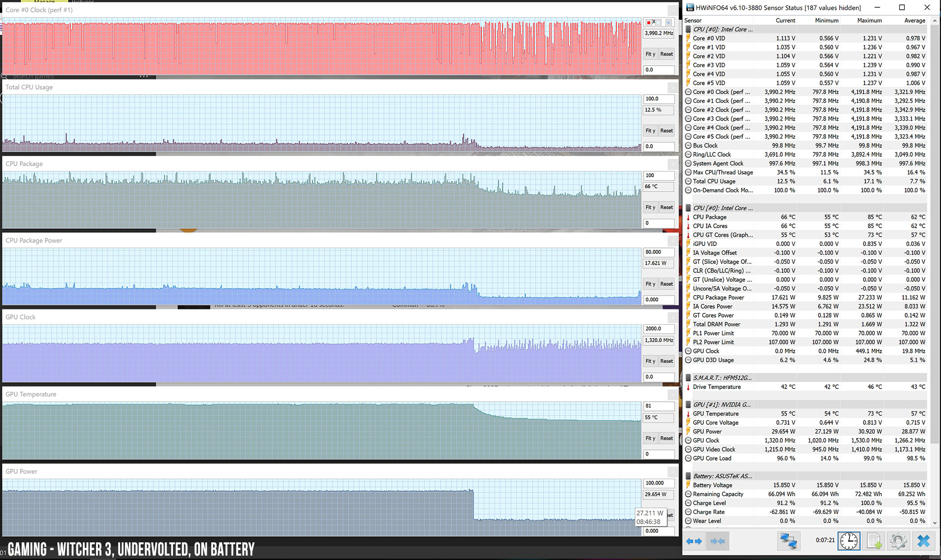
Task: Pick the blue color swatch in Core #0 Clock graph
Action: (x=668, y=23)
